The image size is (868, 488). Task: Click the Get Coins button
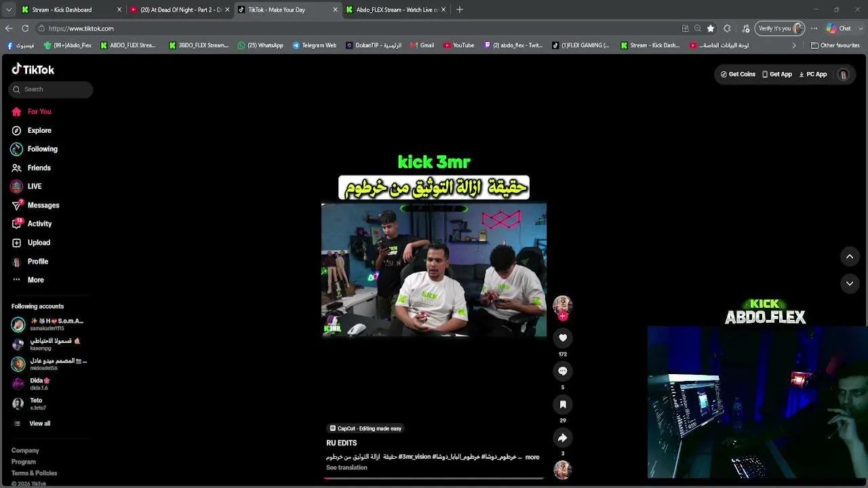(738, 75)
